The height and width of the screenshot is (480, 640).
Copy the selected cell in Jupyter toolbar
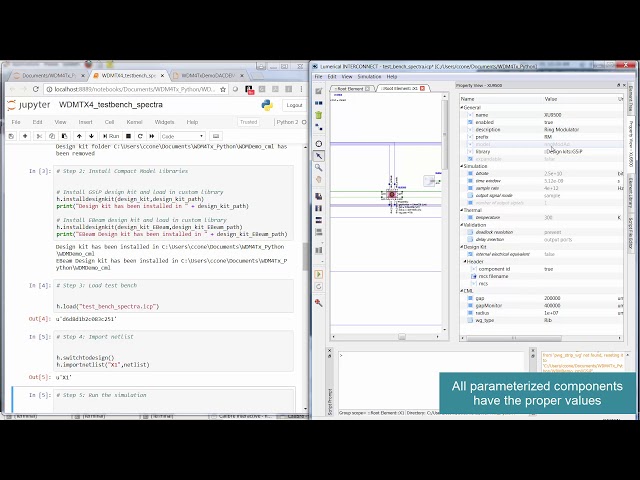tap(52, 136)
